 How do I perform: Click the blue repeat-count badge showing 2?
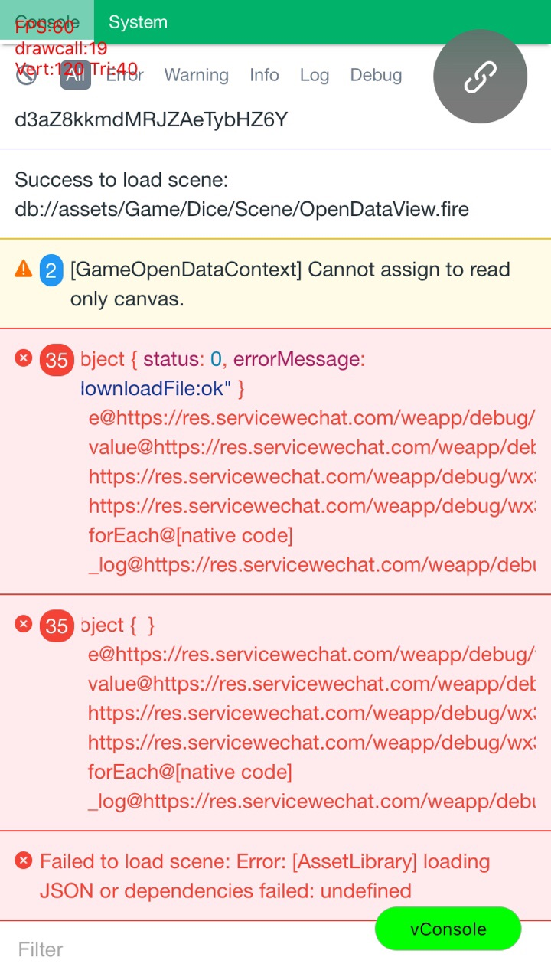tap(51, 270)
